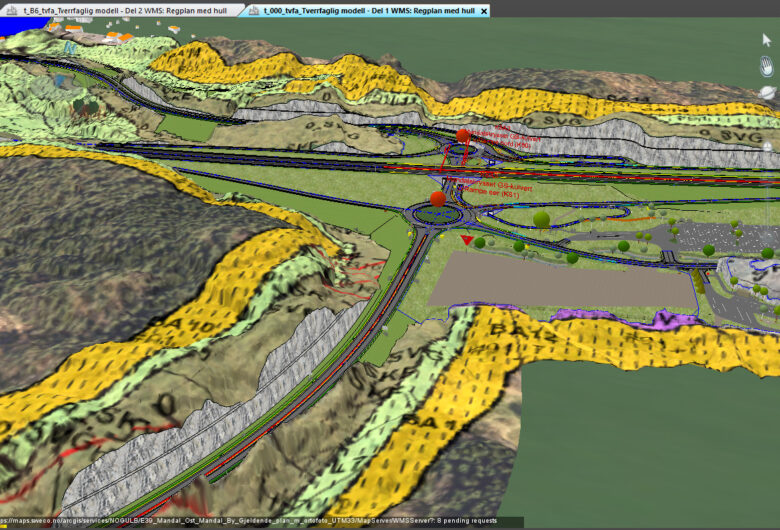Select the upper red sphere marker at roundabout
This screenshot has width=780, height=530.
coord(463,135)
